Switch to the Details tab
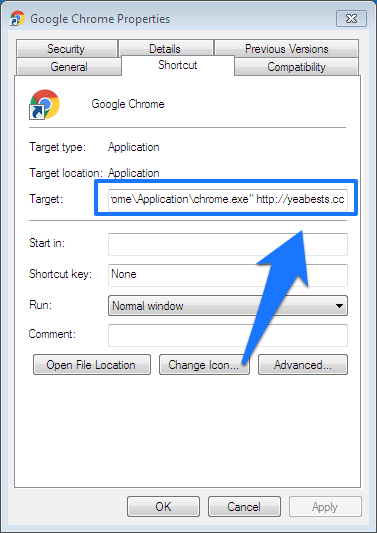Viewport: 377px width, 533px height. (x=166, y=49)
